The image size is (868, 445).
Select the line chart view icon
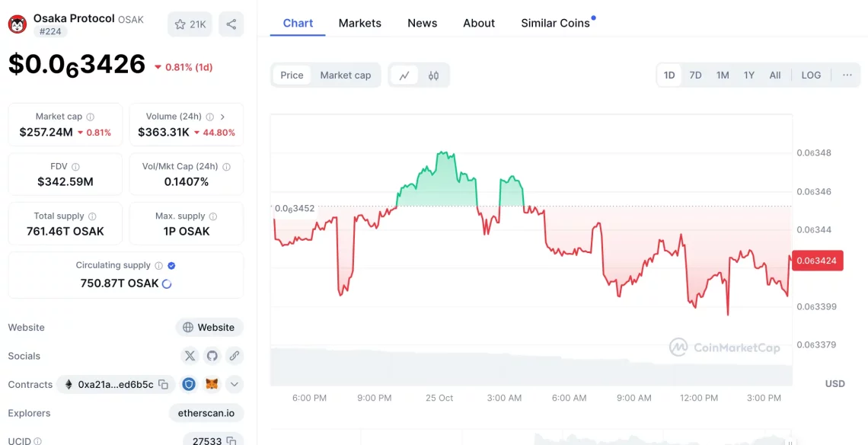click(x=404, y=75)
